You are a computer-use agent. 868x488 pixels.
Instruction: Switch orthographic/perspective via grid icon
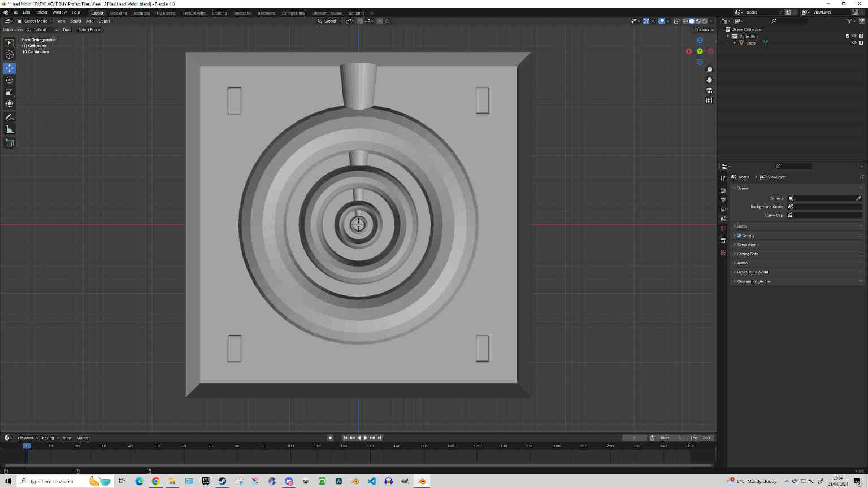coord(709,101)
